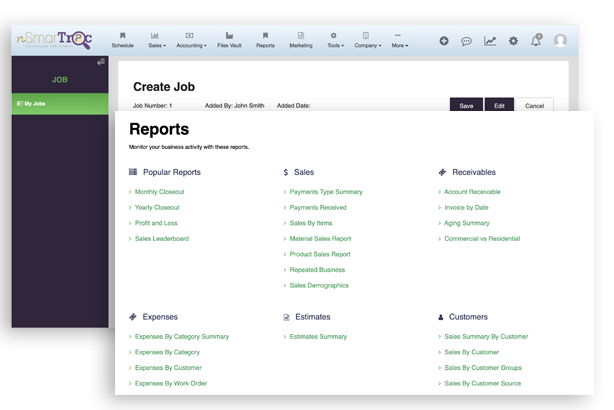Viewport: 614px width, 410px height.
Task: Go to Reports in top navigation
Action: [265, 40]
